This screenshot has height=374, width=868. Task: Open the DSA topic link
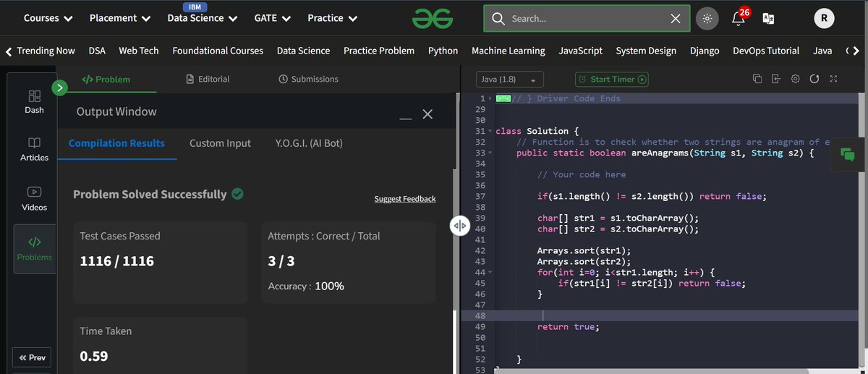point(97,51)
